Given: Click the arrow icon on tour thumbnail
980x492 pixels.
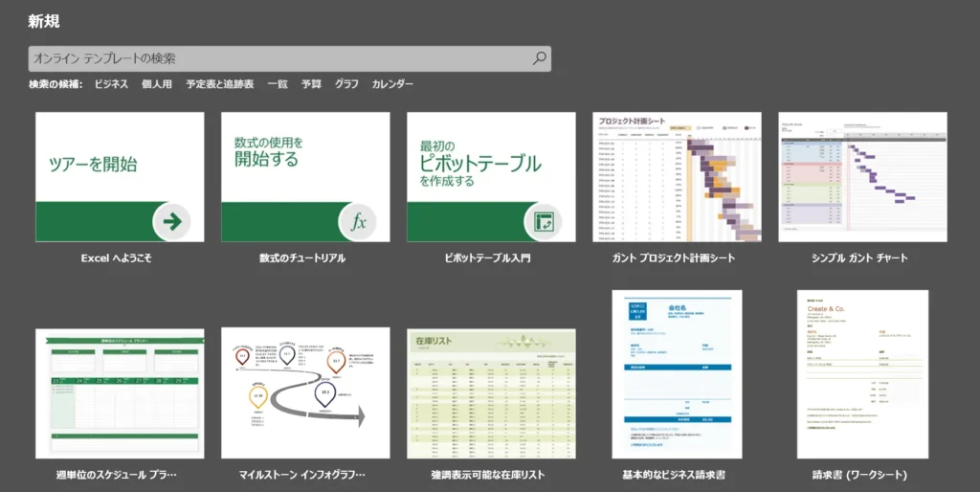Looking at the screenshot, I should pos(172,222).
